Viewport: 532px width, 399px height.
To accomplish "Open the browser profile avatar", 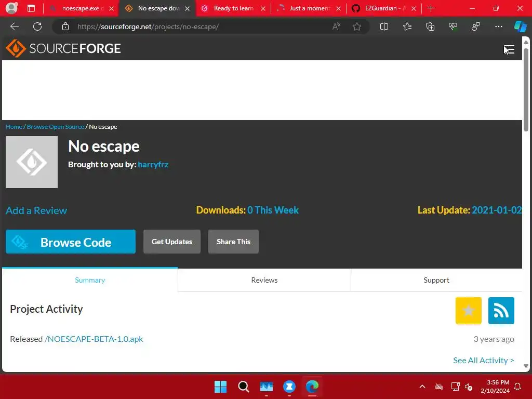I will tap(11, 8).
